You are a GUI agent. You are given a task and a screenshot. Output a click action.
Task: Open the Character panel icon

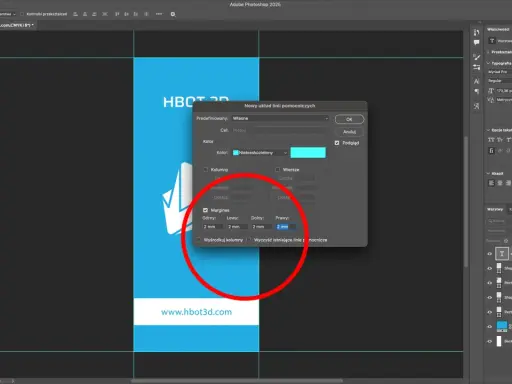click(x=476, y=81)
